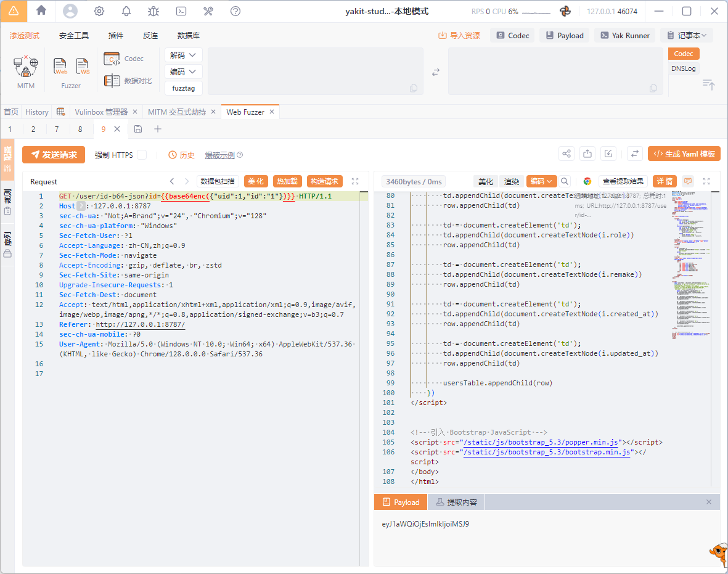Click the 发送请求 button
This screenshot has width=728, height=574.
coord(54,155)
